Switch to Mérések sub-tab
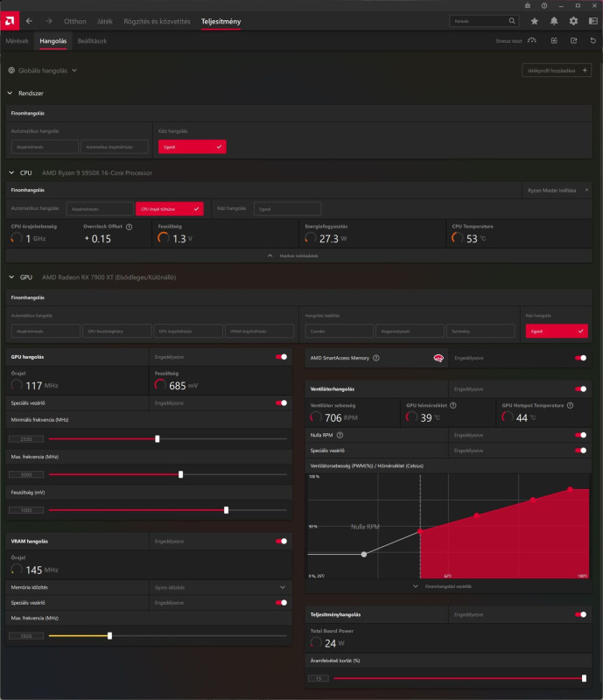 pos(17,40)
